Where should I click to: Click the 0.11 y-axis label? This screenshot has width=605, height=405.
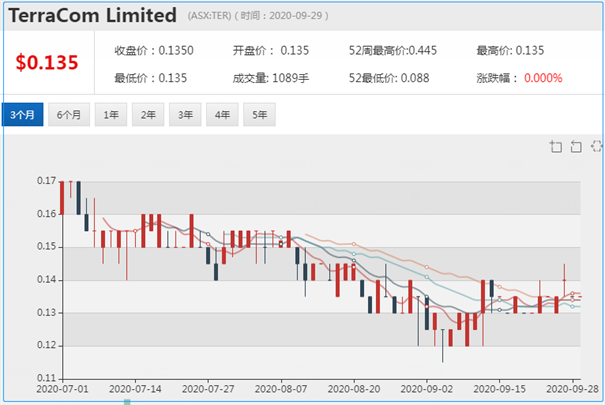coord(46,378)
